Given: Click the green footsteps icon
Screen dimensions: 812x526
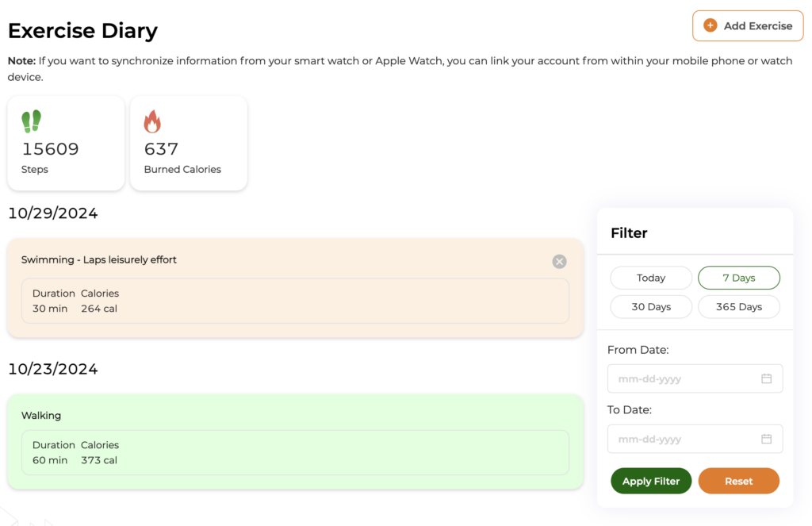Looking at the screenshot, I should (x=31, y=121).
